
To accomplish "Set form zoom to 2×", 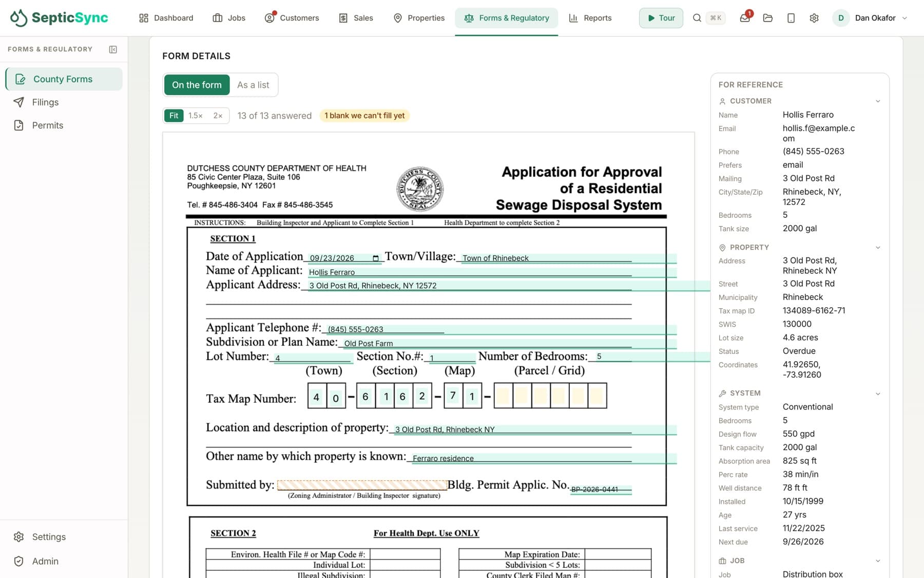I will coord(218,116).
